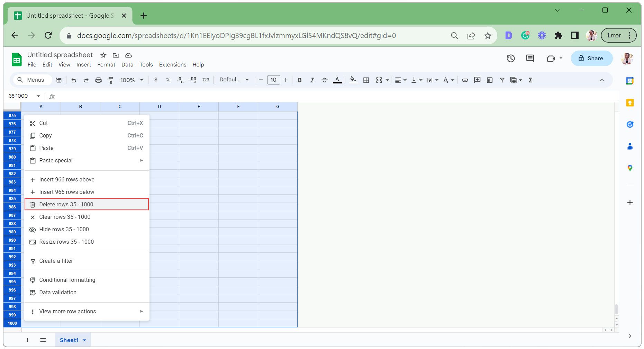The image size is (644, 349).
Task: Click the Insert link icon
Action: pos(465,80)
